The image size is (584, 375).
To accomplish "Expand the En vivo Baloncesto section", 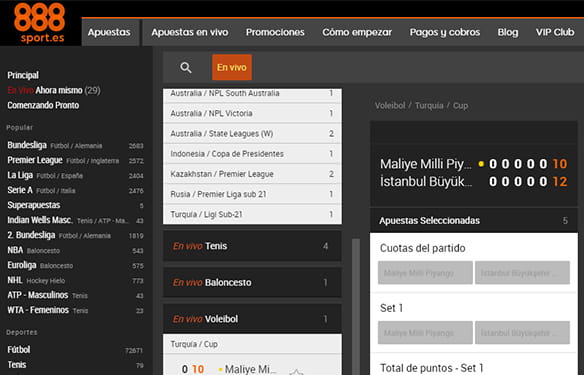I will [x=252, y=283].
